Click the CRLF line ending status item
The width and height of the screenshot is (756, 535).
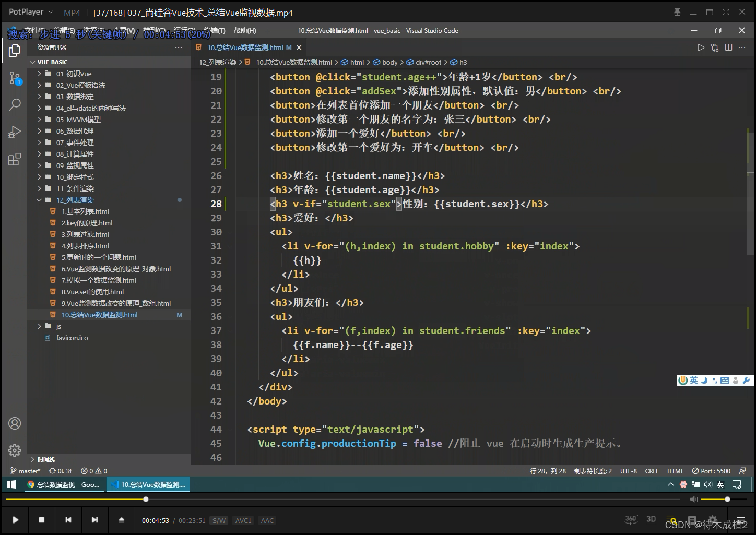(652, 471)
